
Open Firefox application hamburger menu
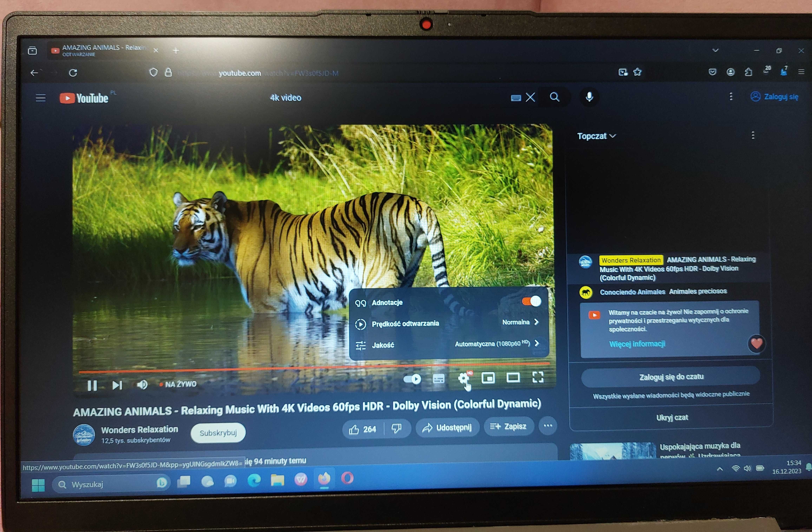tap(801, 72)
